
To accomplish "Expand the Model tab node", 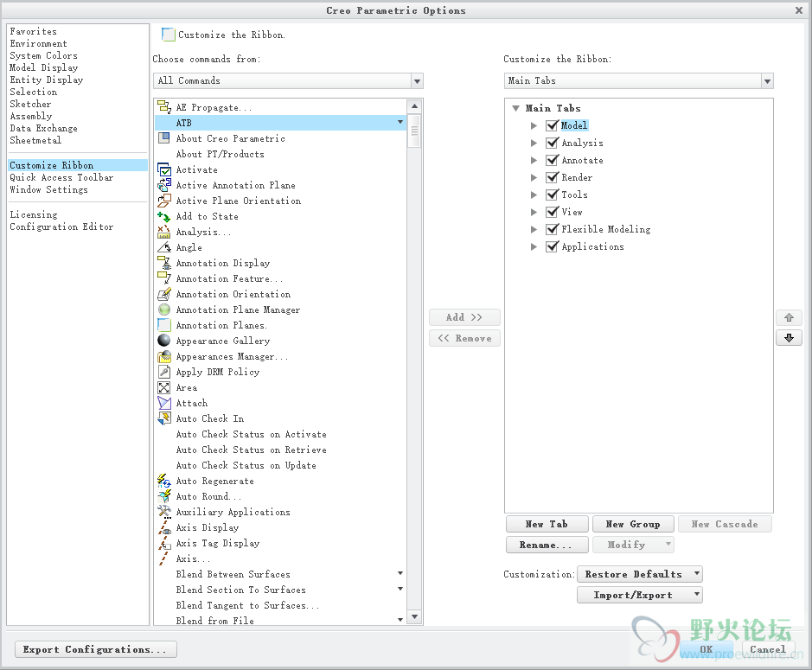I will tap(534, 125).
